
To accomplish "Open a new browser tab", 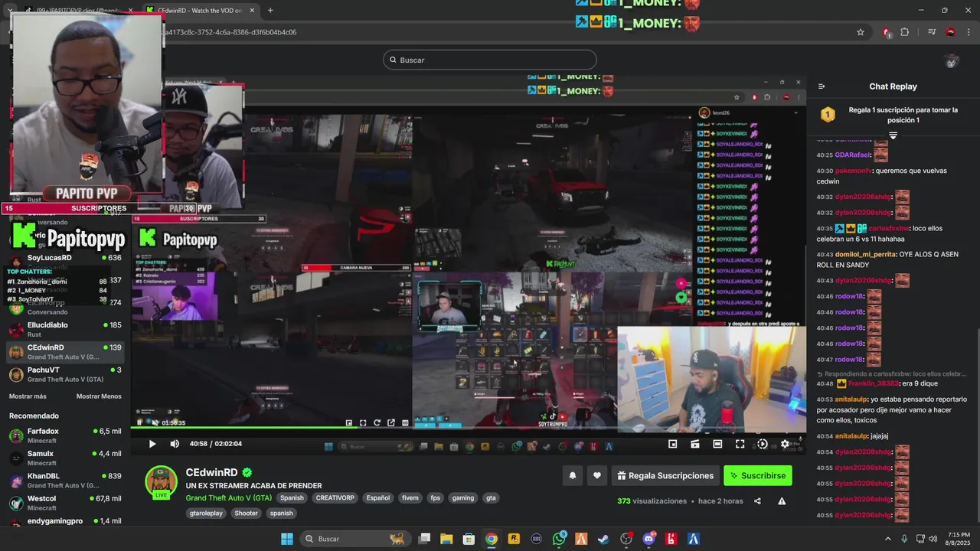I will coord(270,10).
